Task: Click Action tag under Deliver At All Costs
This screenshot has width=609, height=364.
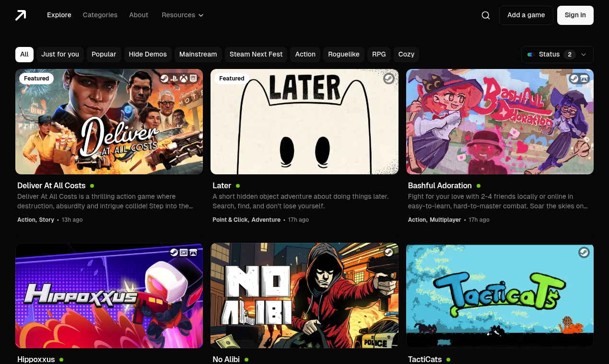Action: [26, 220]
